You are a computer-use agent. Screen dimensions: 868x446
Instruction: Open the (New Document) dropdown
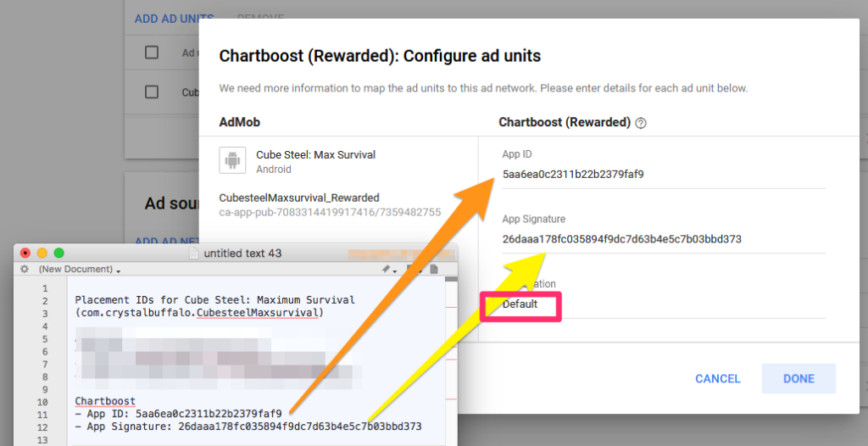79,270
